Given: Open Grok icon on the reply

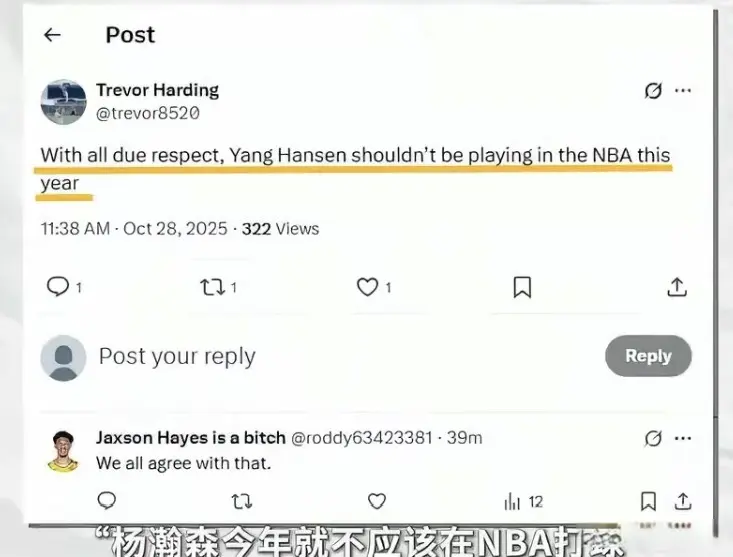Looking at the screenshot, I should click(653, 438).
